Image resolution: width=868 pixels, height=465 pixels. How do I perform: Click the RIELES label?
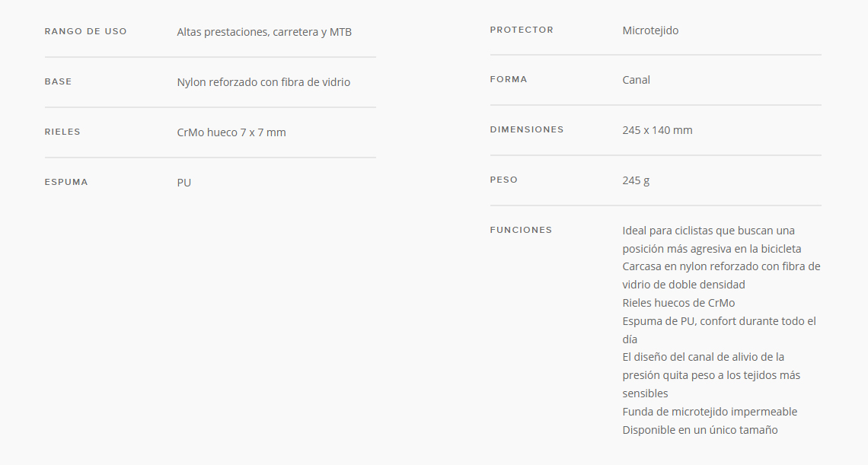(62, 132)
